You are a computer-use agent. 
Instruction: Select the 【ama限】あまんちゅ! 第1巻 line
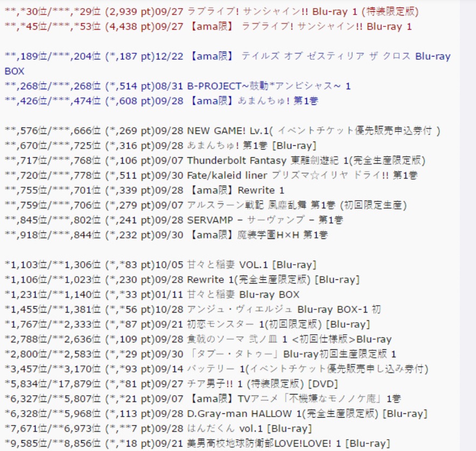pos(161,101)
